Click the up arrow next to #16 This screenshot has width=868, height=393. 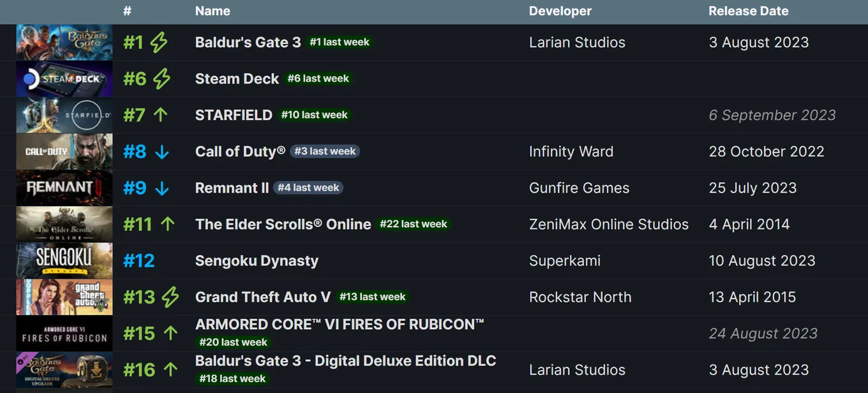pyautogui.click(x=170, y=369)
